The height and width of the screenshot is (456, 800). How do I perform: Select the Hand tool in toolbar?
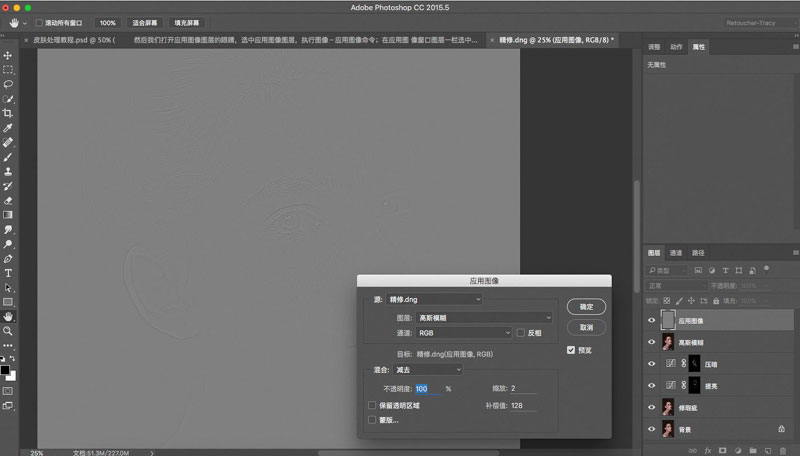pos(8,316)
